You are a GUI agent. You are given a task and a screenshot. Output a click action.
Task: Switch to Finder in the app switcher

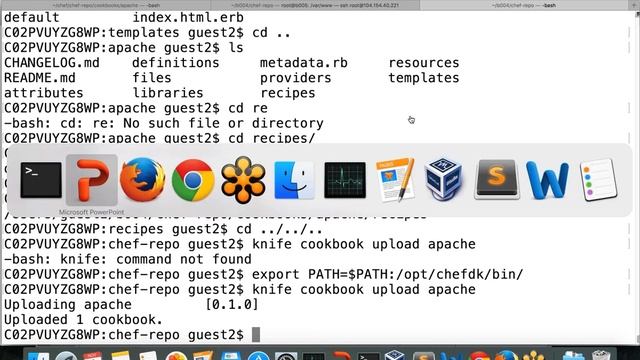click(294, 180)
